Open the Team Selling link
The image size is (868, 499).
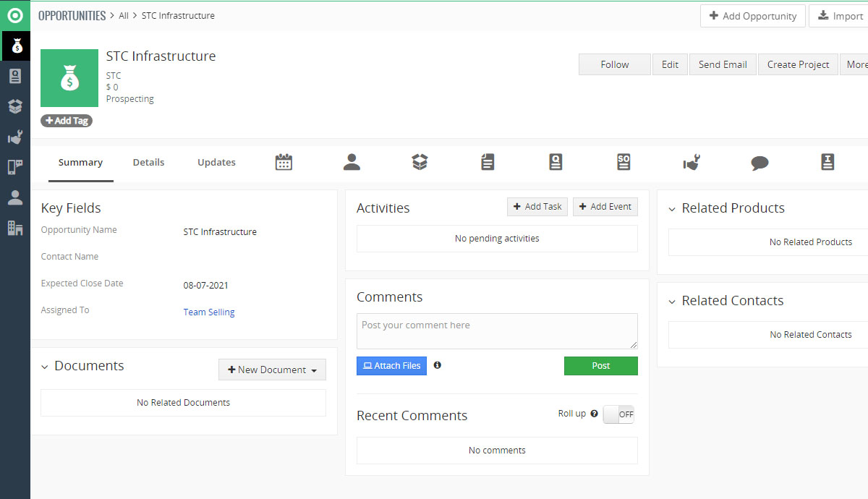click(209, 312)
